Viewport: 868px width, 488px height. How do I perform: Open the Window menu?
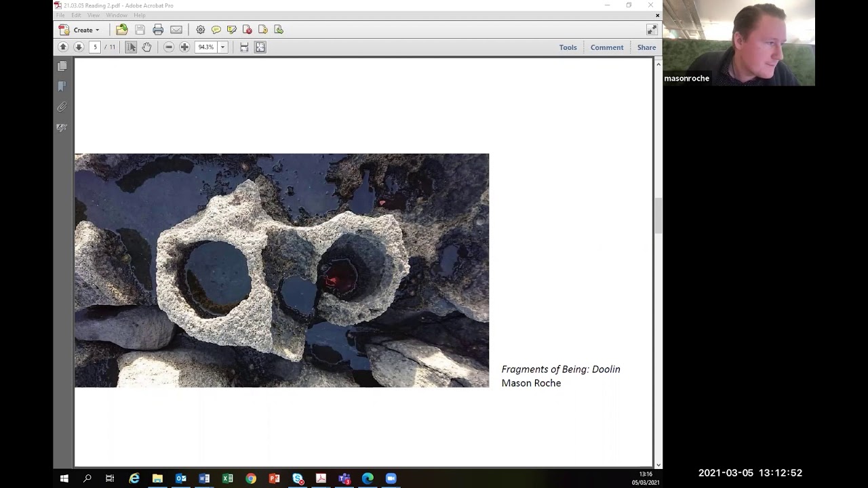pos(117,15)
